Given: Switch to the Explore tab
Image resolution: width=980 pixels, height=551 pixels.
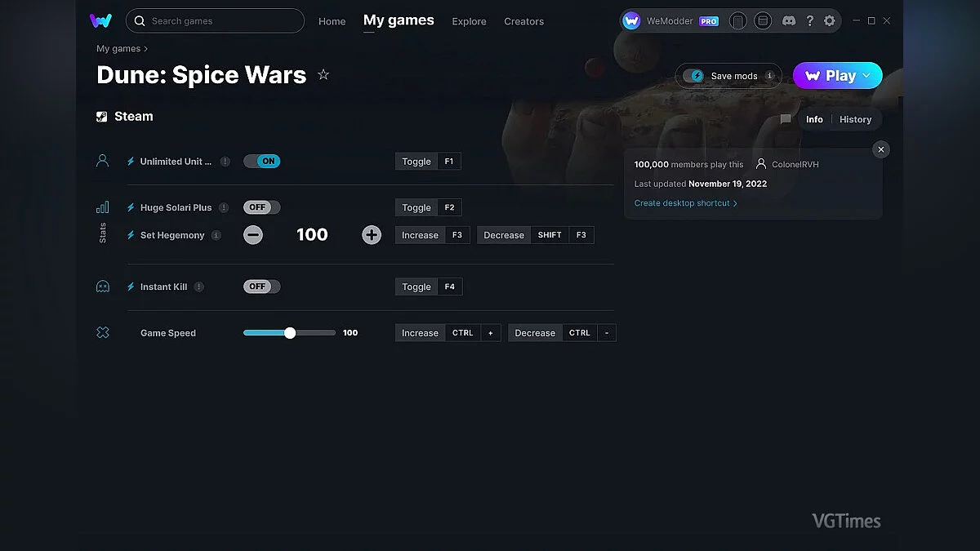Looking at the screenshot, I should click(x=469, y=21).
